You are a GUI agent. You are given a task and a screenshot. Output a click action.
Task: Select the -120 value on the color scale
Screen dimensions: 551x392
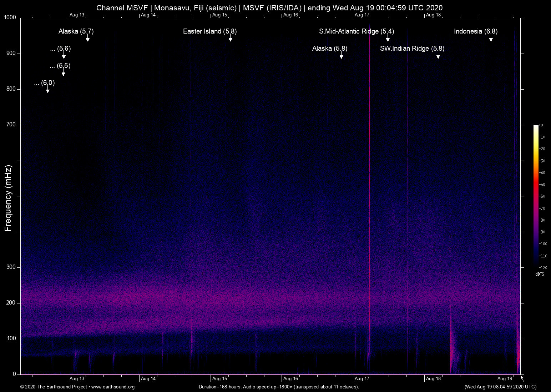543,267
